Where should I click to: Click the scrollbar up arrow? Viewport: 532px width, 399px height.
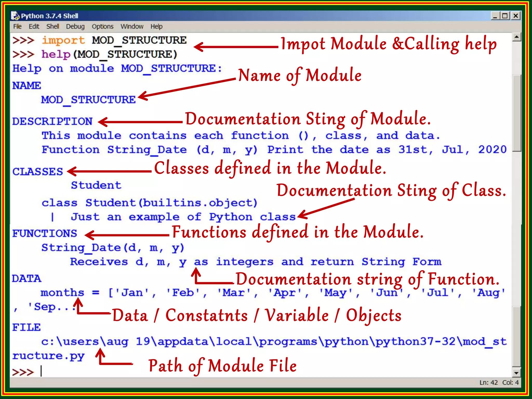(x=517, y=37)
